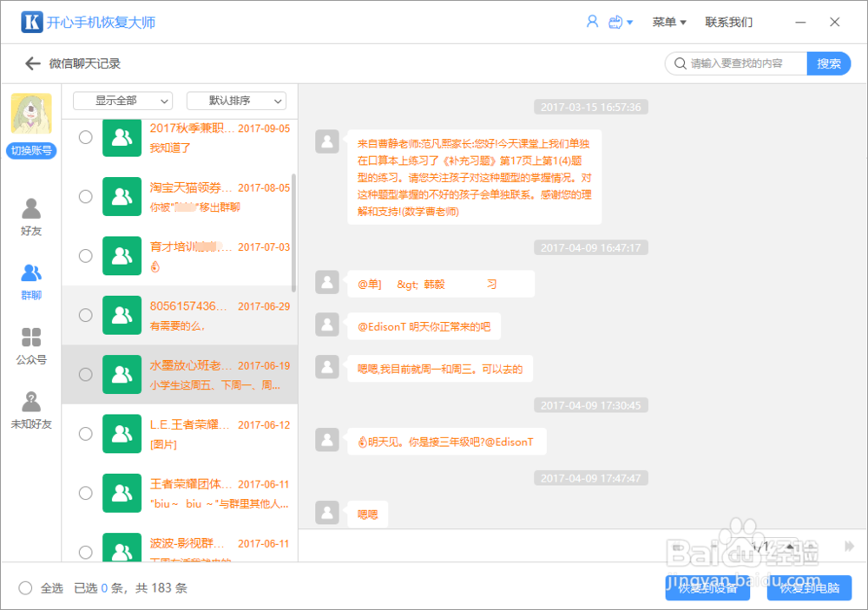The width and height of the screenshot is (868, 610).
Task: Select radio for 育才培训 chat
Action: click(x=85, y=256)
